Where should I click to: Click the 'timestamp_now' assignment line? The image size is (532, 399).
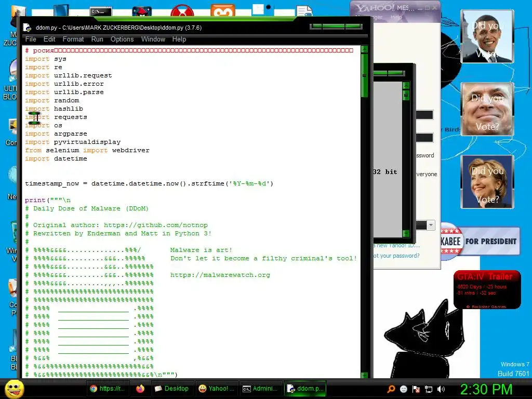coord(149,183)
